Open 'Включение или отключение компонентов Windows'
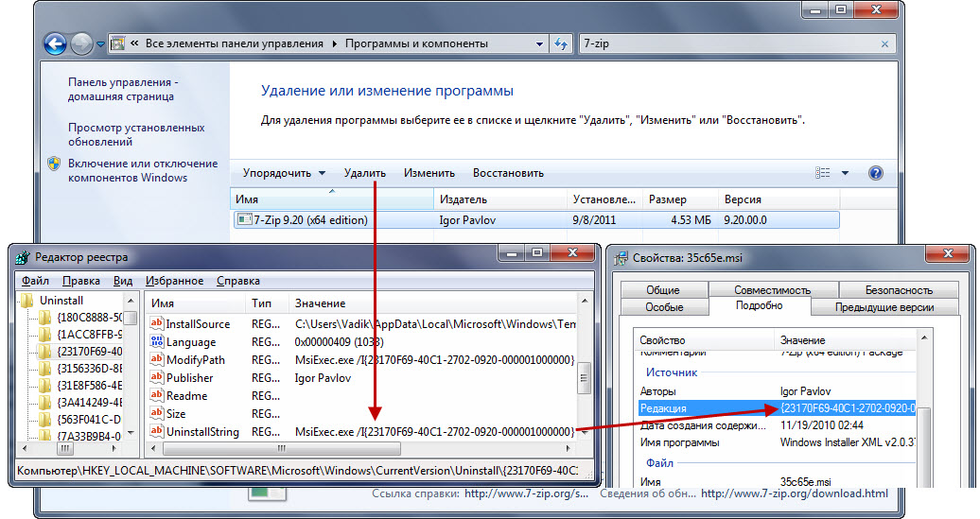Viewport: 980px width, 519px height. coord(143,170)
